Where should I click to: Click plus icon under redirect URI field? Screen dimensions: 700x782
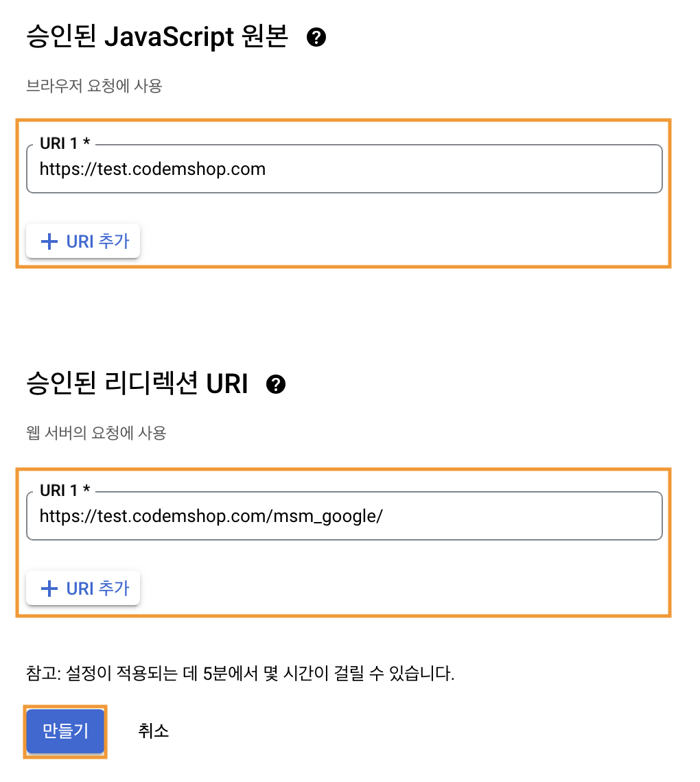tap(49, 589)
